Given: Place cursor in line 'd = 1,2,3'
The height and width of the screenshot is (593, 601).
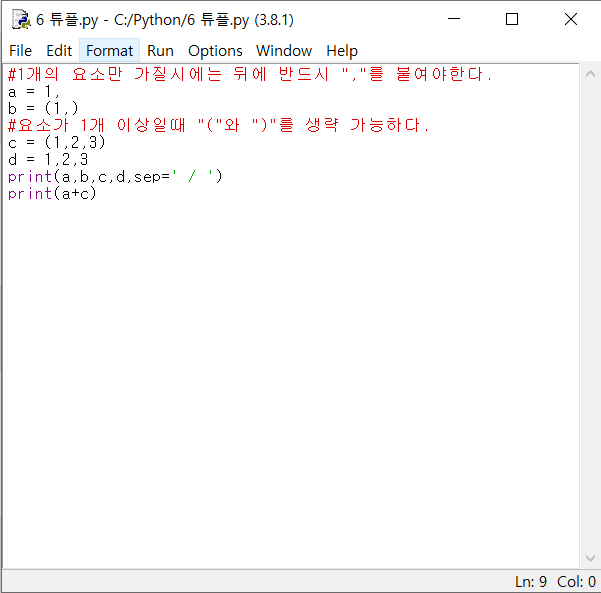Looking at the screenshot, I should [x=48, y=159].
